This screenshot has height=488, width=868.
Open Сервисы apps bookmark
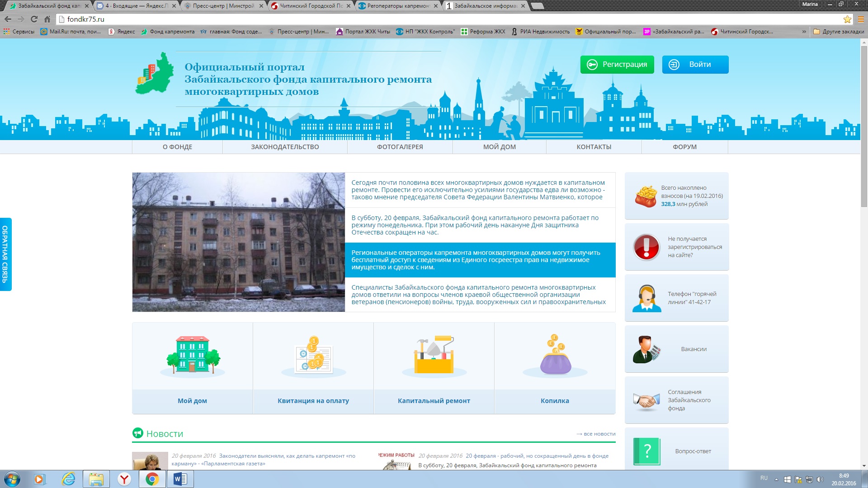point(19,32)
